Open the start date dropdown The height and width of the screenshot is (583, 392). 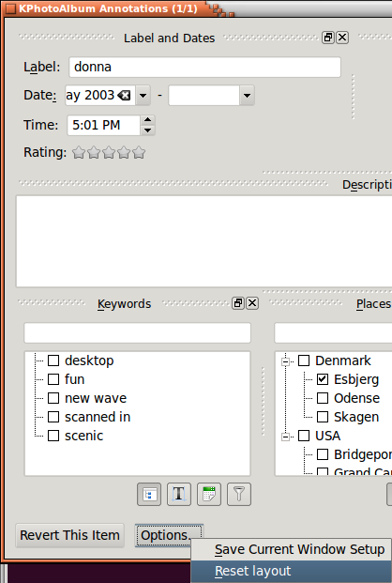(143, 96)
